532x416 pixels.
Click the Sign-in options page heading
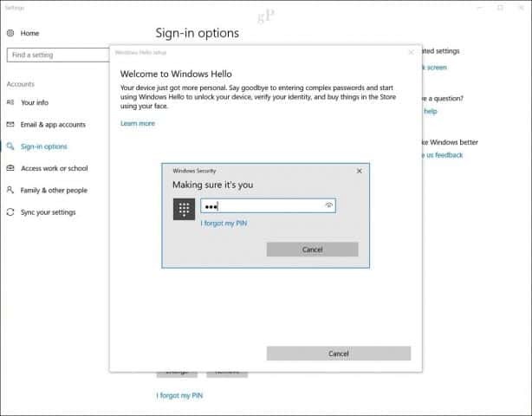click(x=198, y=33)
